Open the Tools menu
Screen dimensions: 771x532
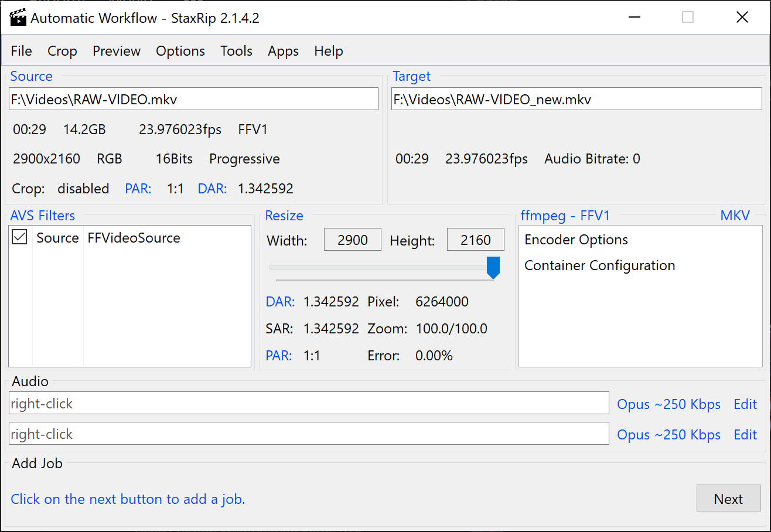click(236, 51)
